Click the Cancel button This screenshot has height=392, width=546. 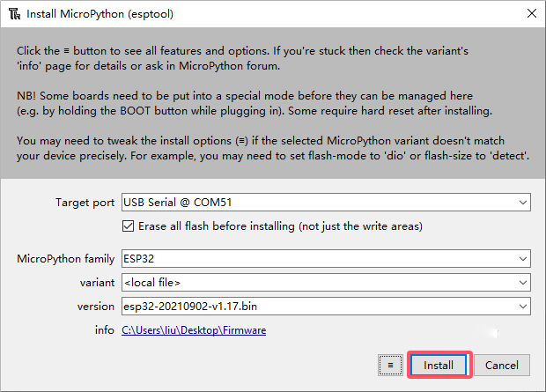(x=502, y=366)
